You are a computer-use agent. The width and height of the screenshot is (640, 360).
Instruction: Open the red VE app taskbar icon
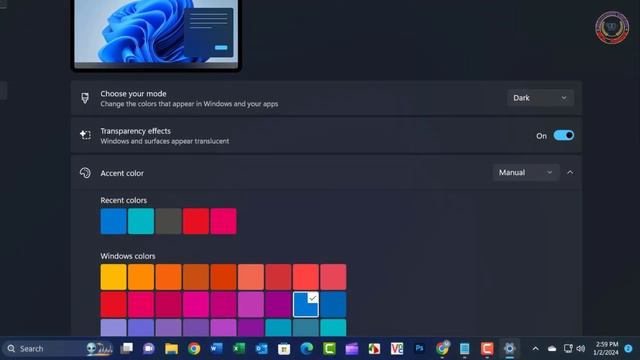(396, 349)
